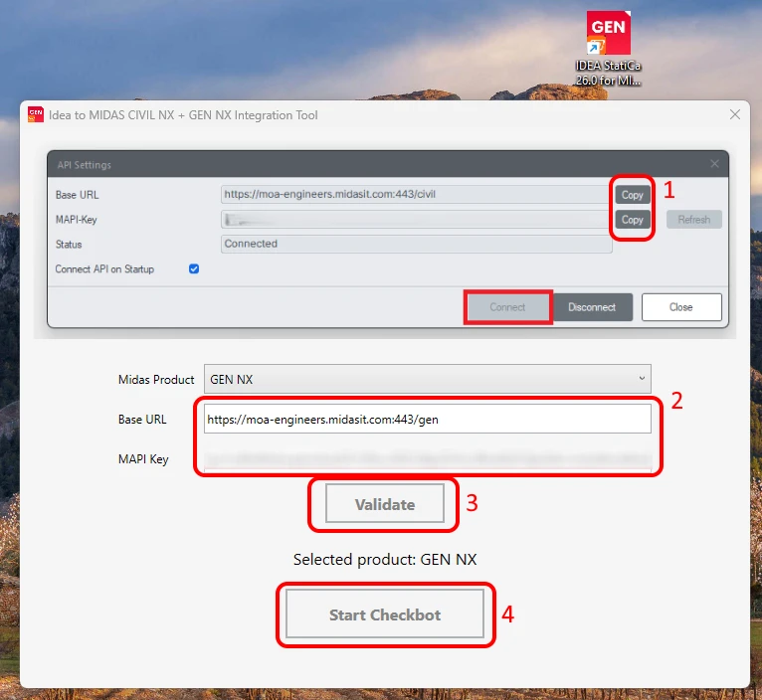Click the Connect button

[x=508, y=307]
